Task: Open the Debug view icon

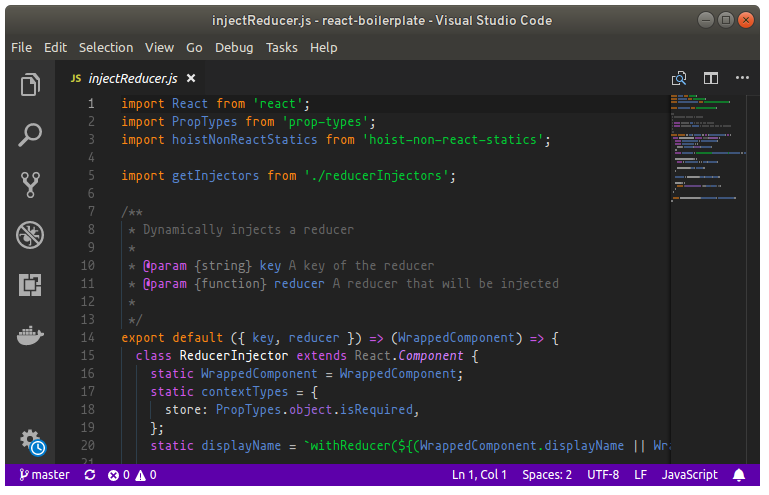Action: pyautogui.click(x=30, y=235)
